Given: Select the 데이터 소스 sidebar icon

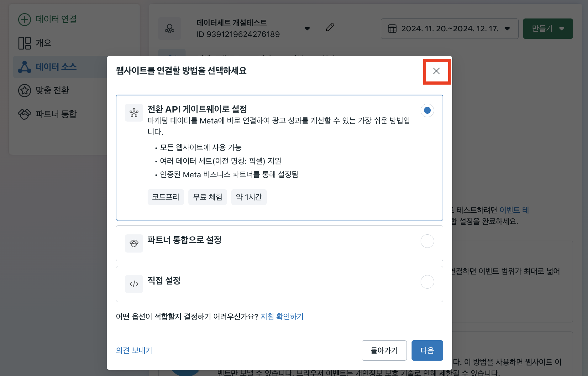Looking at the screenshot, I should [x=24, y=67].
